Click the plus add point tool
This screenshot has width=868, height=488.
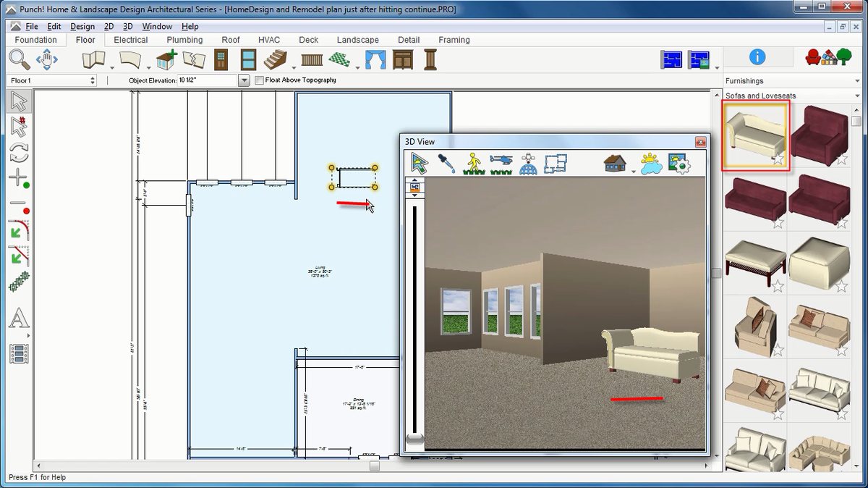pos(19,178)
